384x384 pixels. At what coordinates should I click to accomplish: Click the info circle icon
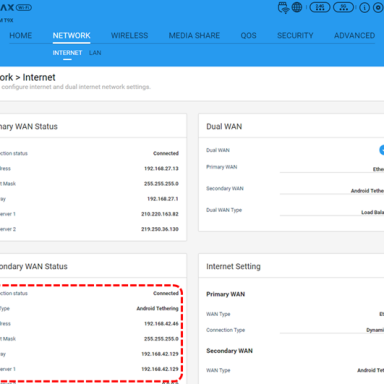coord(364,8)
